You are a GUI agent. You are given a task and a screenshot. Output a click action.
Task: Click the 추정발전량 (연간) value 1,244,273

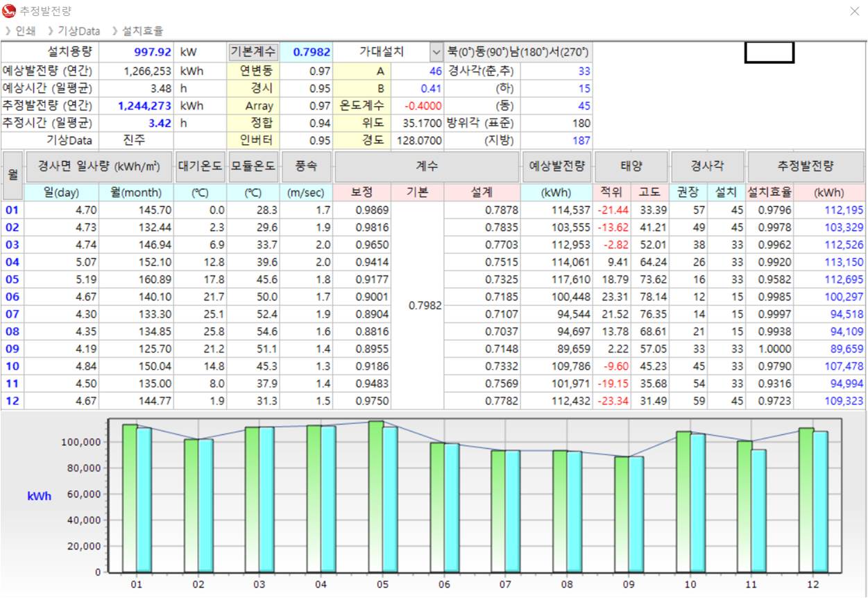click(138, 106)
